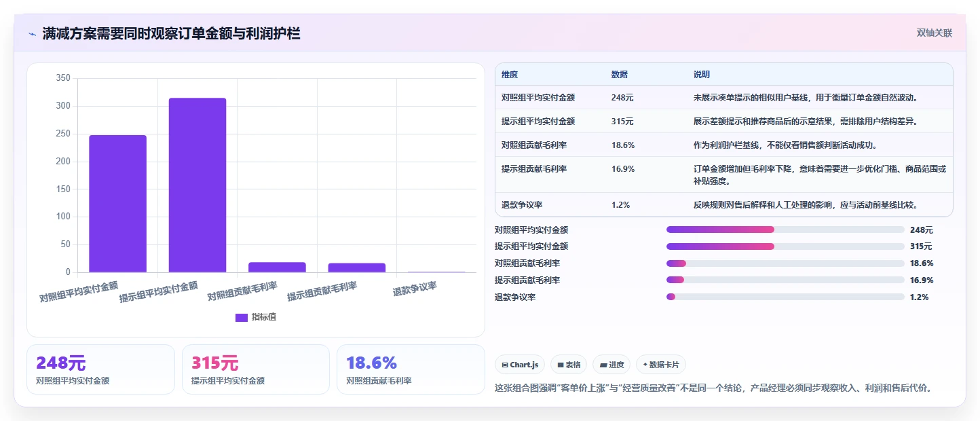Click the 248元 progress value
This screenshot has width=980, height=421.
click(922, 230)
